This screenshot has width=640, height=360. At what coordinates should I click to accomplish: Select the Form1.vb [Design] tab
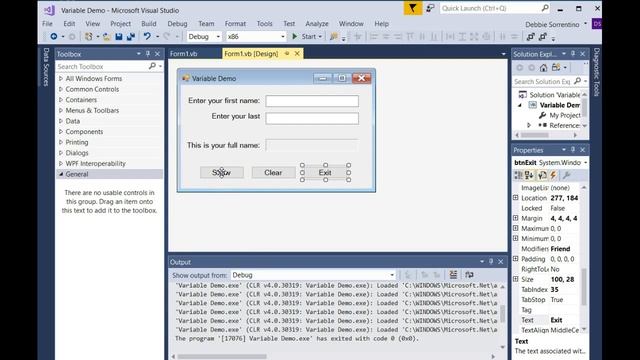coord(251,54)
